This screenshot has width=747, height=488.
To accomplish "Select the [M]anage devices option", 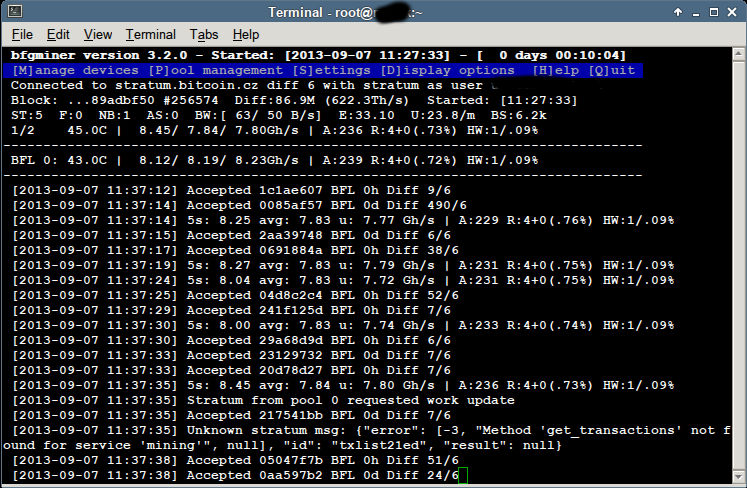I will click(76, 71).
